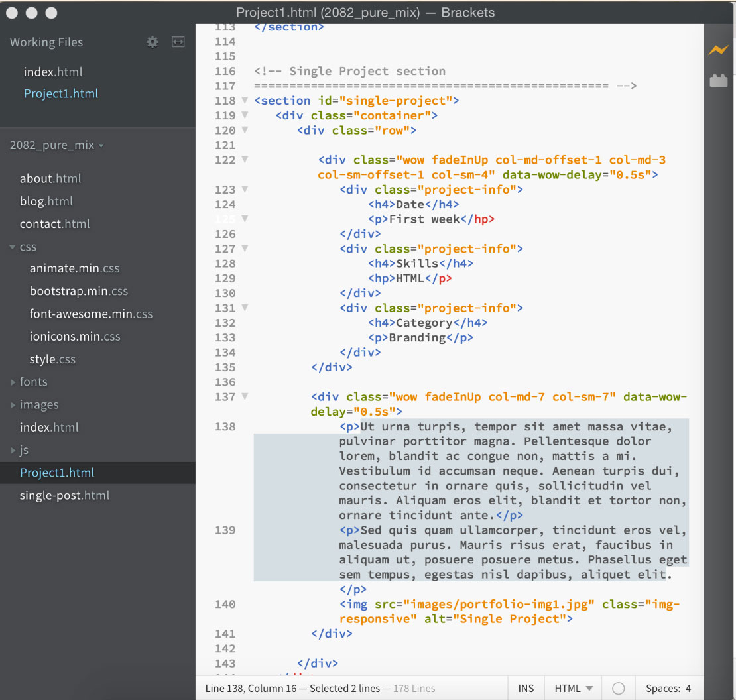736x700 pixels.
Task: Click the <h4>Date</h4> line
Action: 414,205
